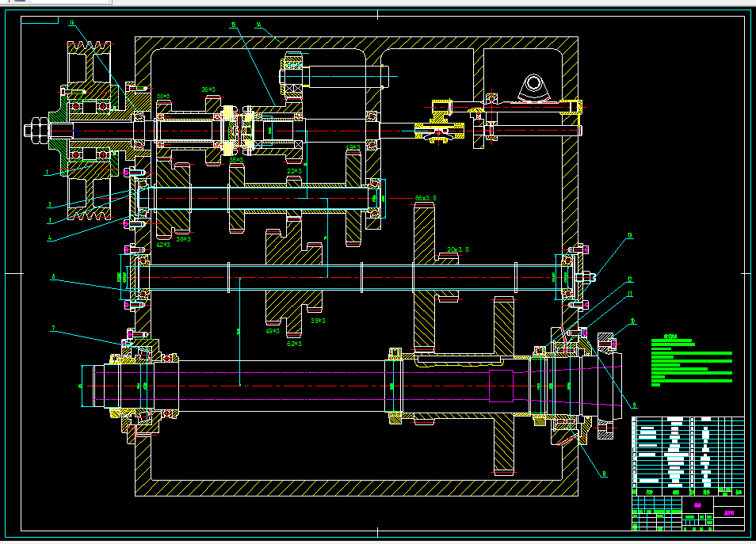Click part callout number 6 leader label
This screenshot has height=544, width=756.
[x=53, y=276]
